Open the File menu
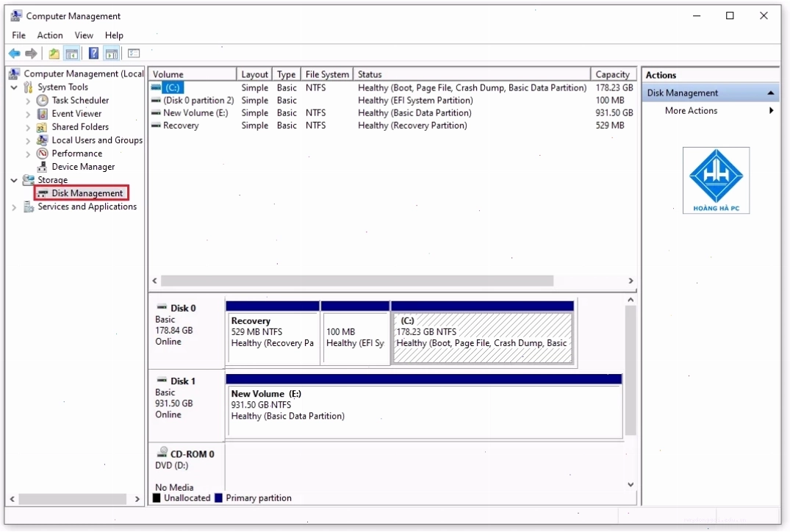The image size is (790, 532). tap(18, 35)
